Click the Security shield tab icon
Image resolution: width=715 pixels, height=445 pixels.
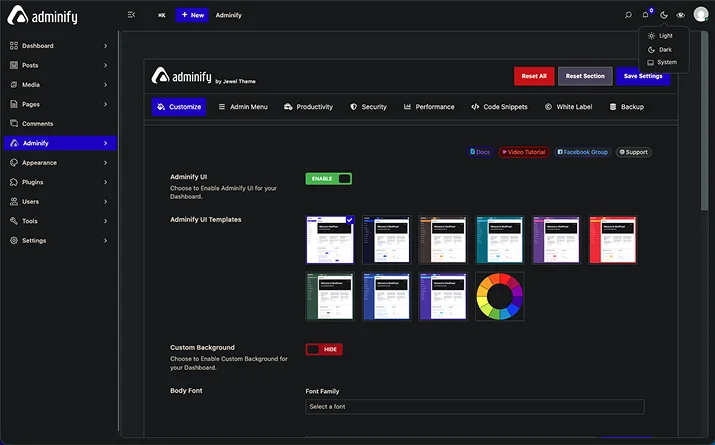tap(353, 107)
